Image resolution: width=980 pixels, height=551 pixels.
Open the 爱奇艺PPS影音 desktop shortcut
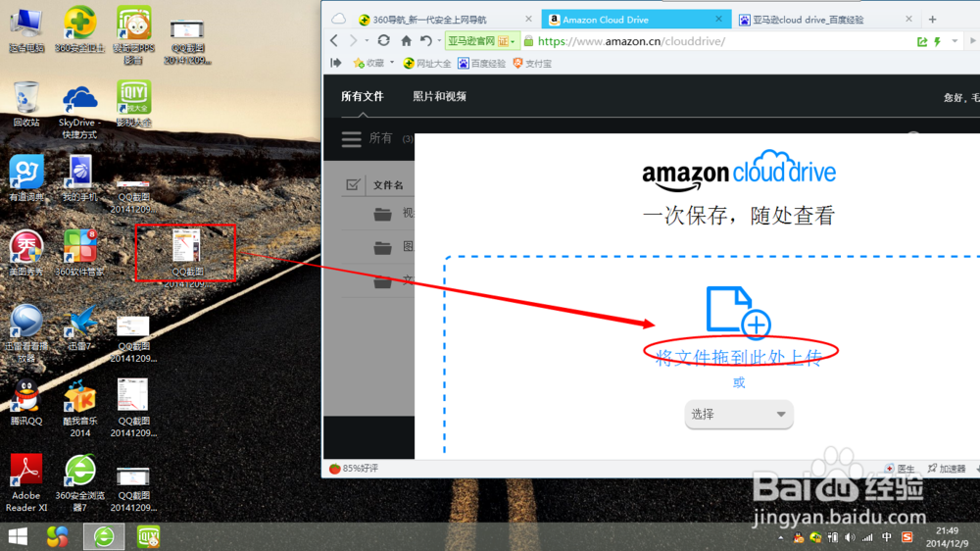(x=133, y=35)
